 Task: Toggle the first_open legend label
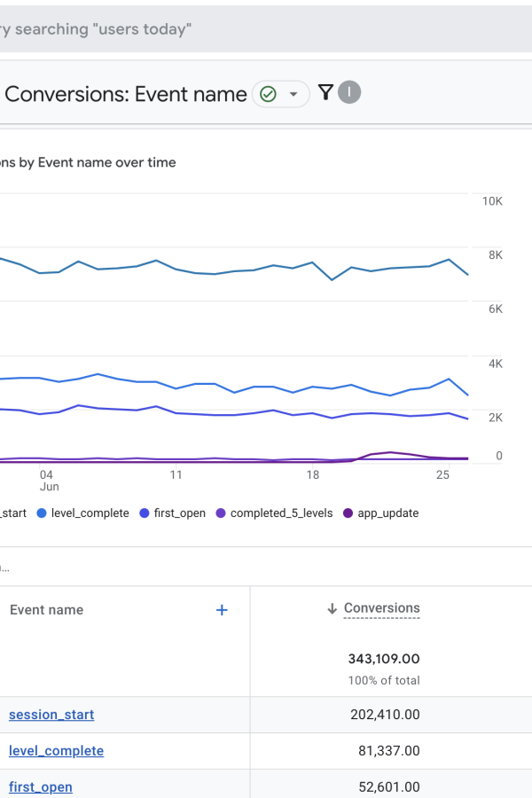180,513
